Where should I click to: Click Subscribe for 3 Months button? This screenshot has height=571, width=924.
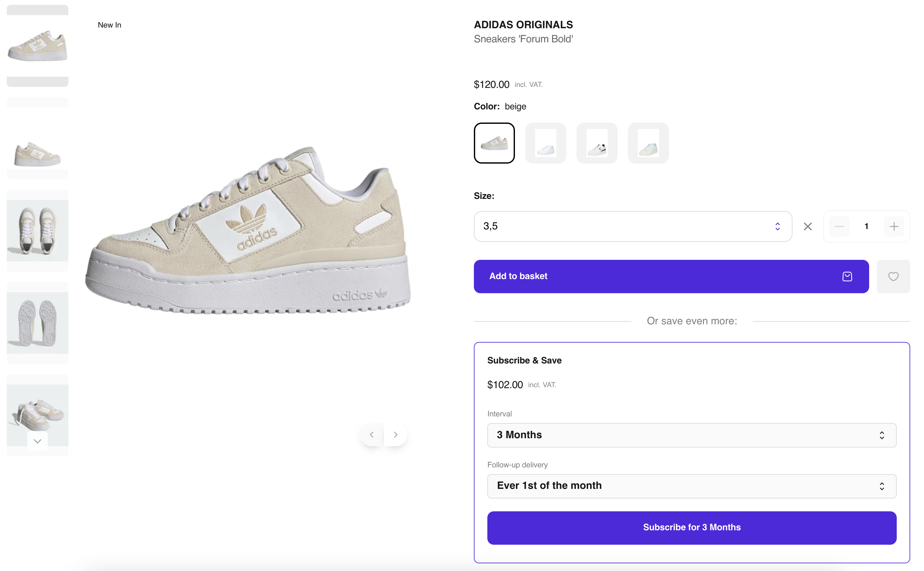click(x=691, y=528)
